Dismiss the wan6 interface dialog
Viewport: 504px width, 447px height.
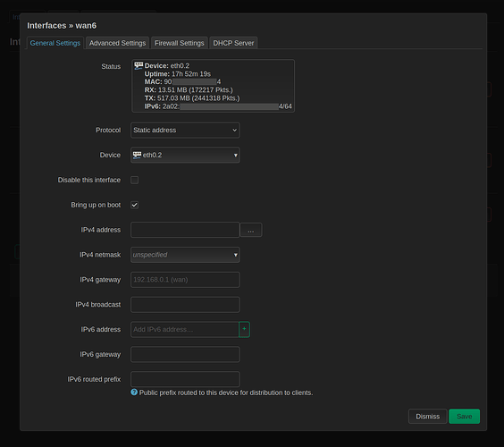(x=427, y=417)
